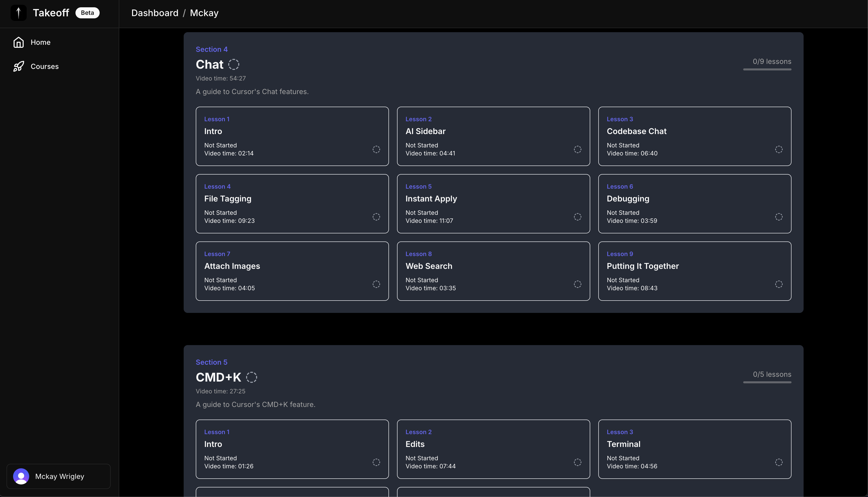Click 'Not Started' status on Web Search lesson
This screenshot has height=497, width=868.
click(422, 280)
